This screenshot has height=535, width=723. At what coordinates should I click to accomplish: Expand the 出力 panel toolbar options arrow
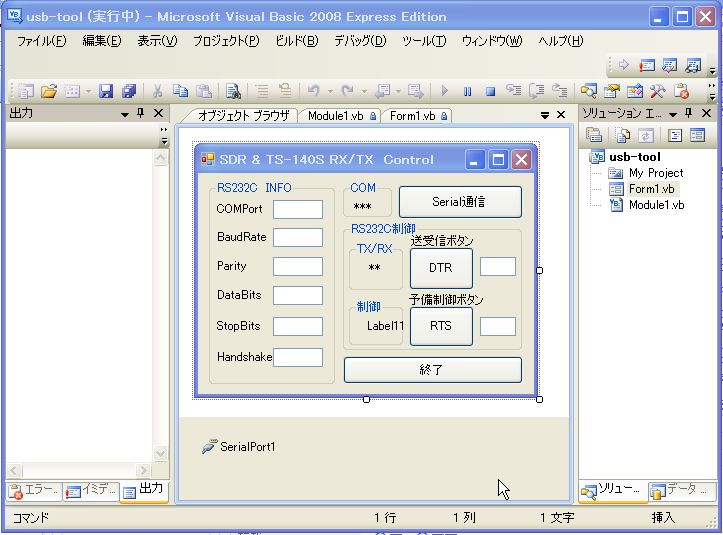pyautogui.click(x=164, y=136)
